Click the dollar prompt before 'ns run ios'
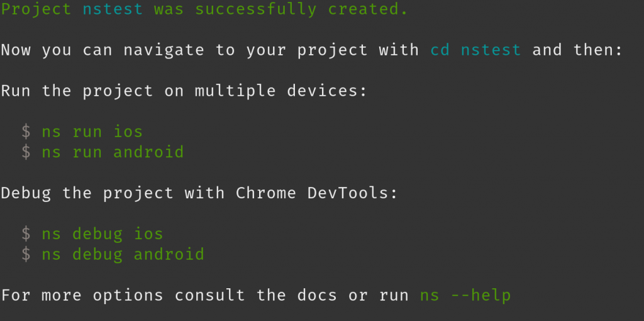Screen dimensions: 644x321 click(x=26, y=132)
